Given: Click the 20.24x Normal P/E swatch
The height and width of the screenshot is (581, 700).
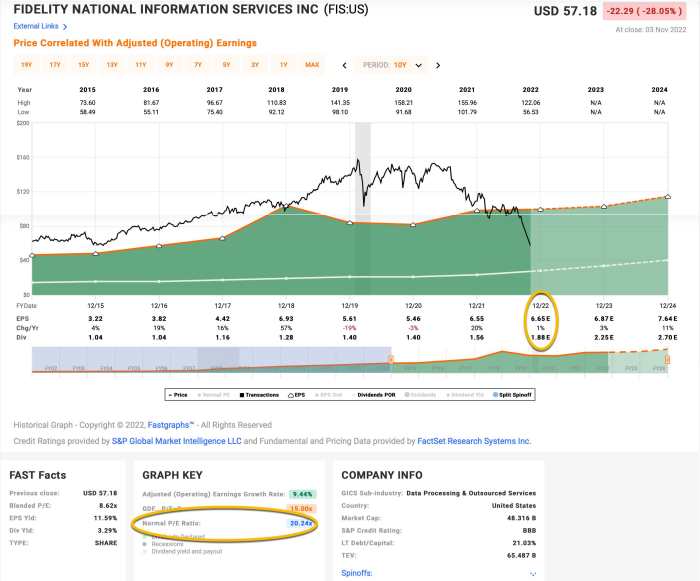Looking at the screenshot, I should [301, 523].
